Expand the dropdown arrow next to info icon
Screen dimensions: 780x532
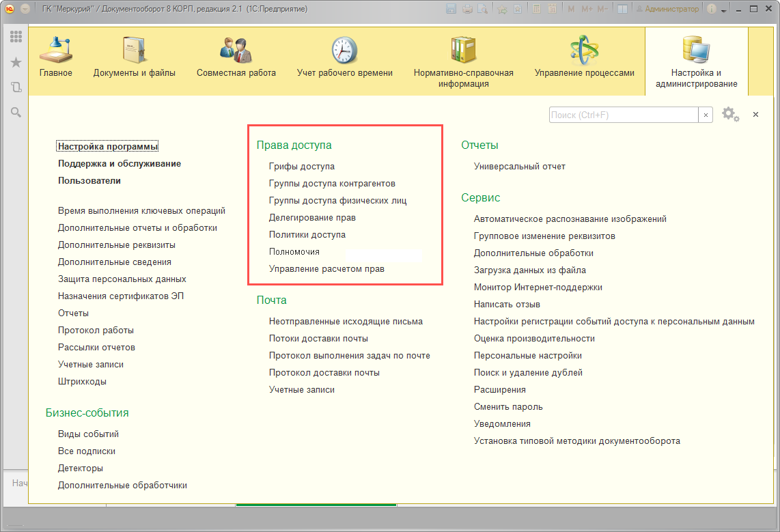pyautogui.click(x=725, y=10)
